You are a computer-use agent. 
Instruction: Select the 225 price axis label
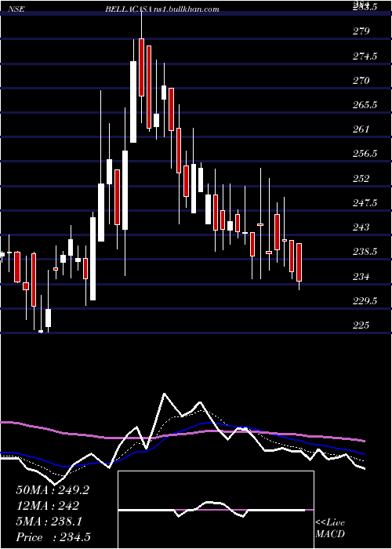(x=361, y=325)
